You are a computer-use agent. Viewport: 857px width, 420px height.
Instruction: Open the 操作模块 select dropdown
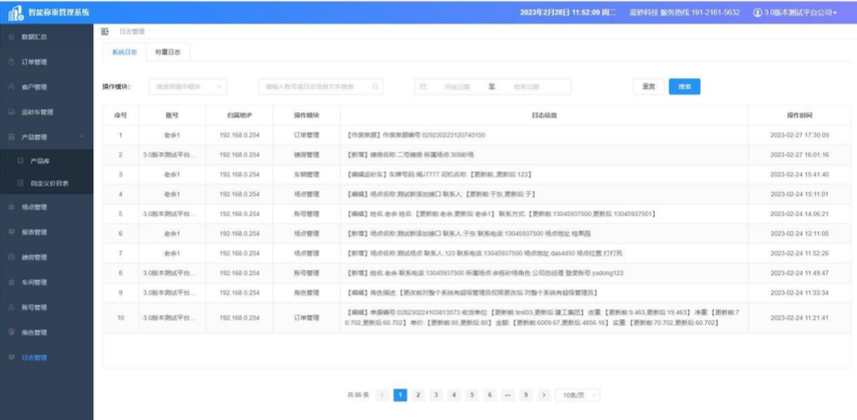pos(188,86)
